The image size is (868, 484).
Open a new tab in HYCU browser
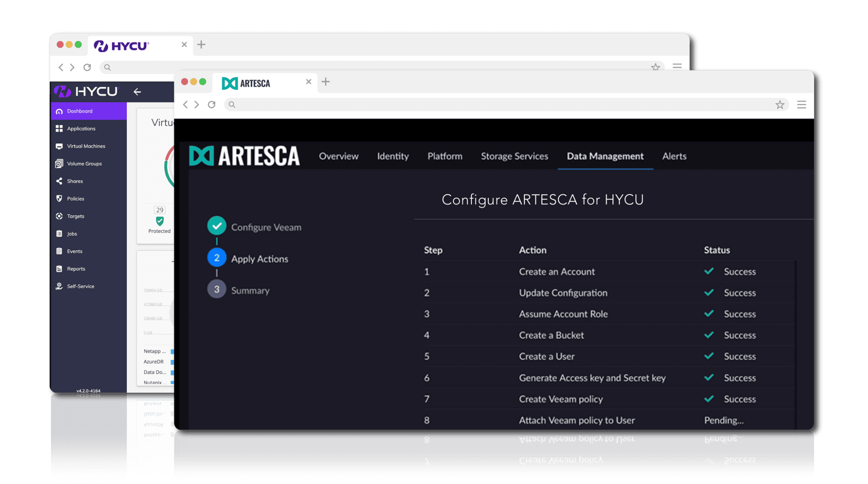pos(201,44)
